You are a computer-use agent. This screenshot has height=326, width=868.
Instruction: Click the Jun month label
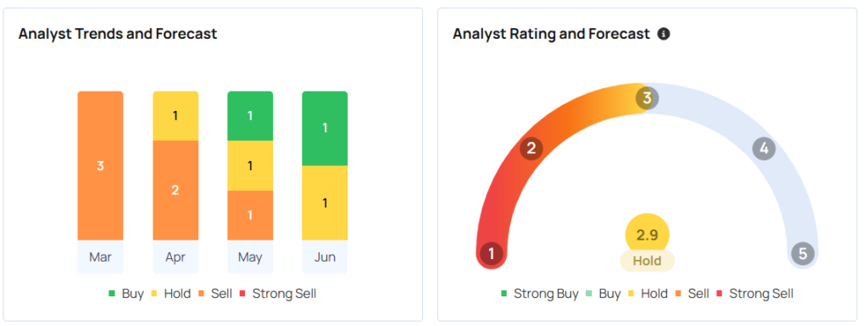(325, 257)
